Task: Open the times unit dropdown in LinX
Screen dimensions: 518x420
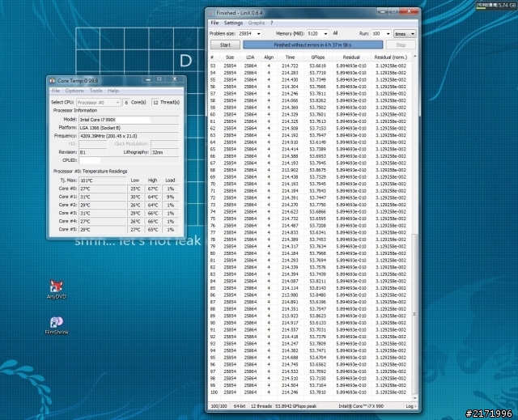Action: (x=405, y=34)
